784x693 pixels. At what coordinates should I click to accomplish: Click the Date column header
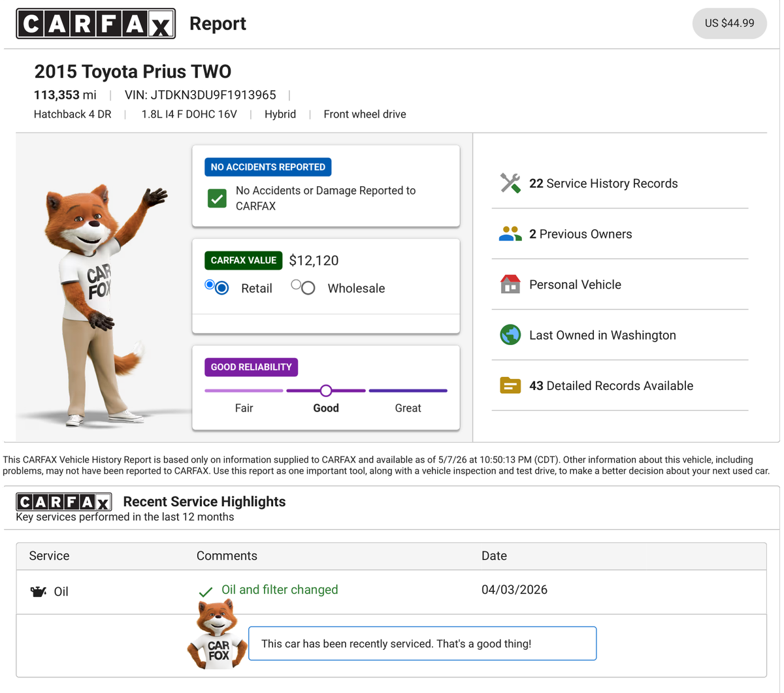point(494,556)
